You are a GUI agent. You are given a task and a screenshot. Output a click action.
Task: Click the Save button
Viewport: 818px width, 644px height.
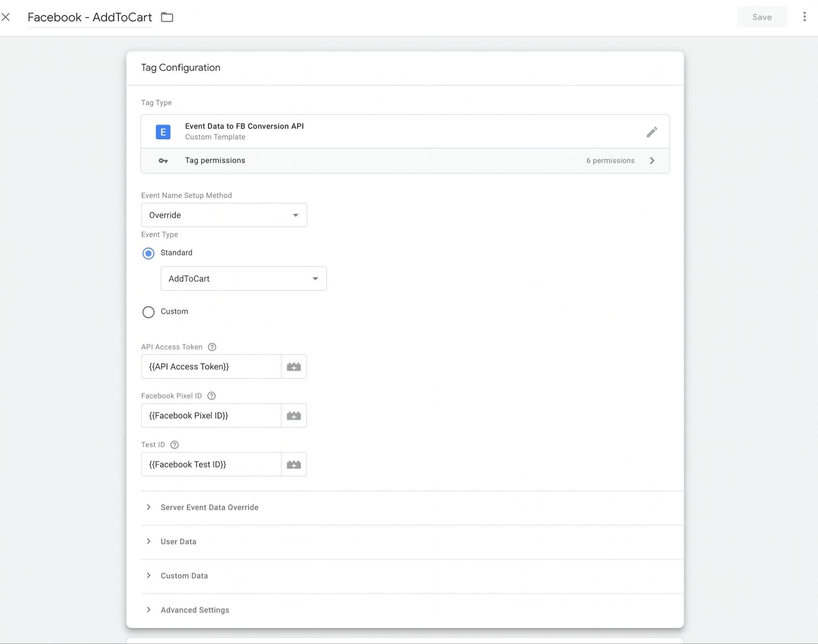pos(762,17)
